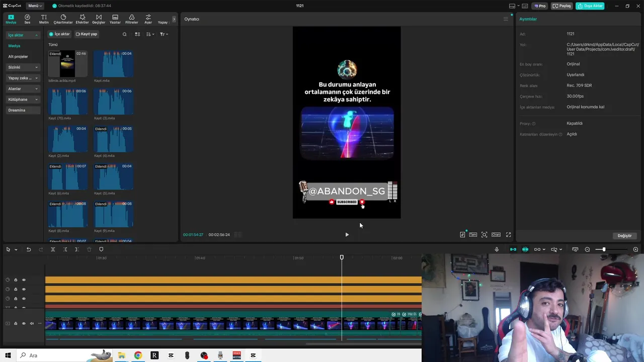644x362 pixels.
Task: Open the keyboard shortcuts icon in title bar
Action: tap(525, 6)
